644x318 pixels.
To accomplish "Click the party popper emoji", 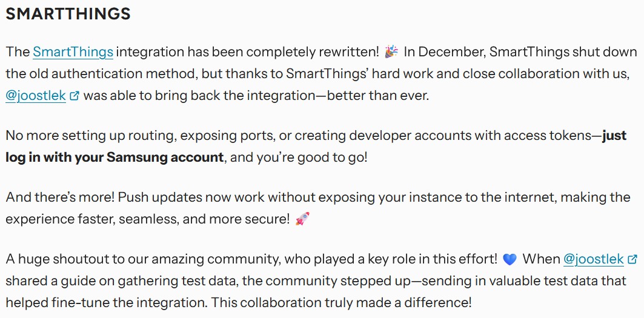I will 391,52.
